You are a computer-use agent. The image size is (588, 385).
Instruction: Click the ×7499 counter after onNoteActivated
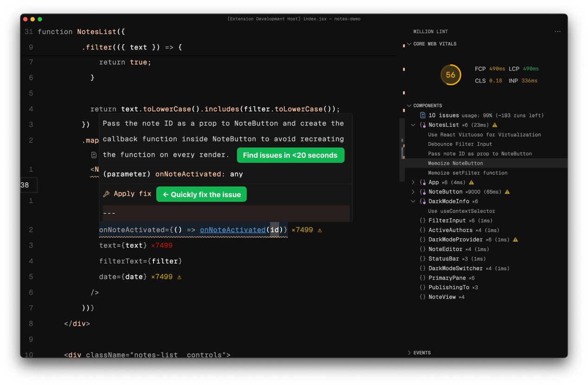tap(302, 230)
